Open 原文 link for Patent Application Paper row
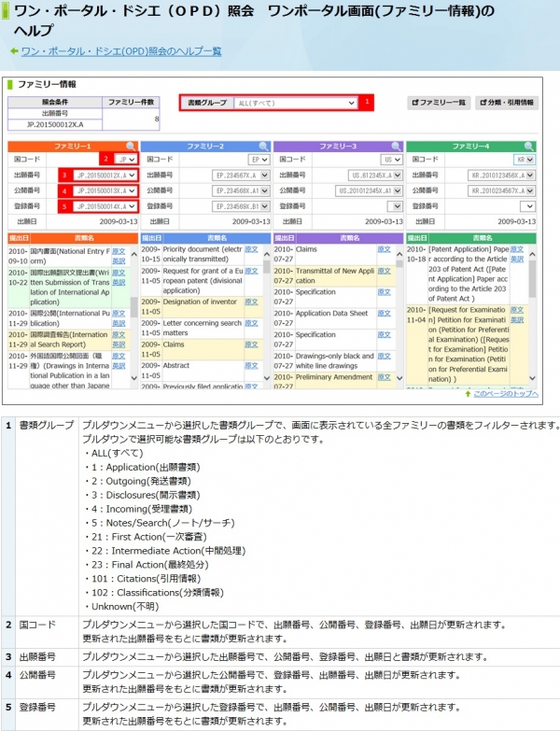This screenshot has width=560, height=731. [x=517, y=249]
